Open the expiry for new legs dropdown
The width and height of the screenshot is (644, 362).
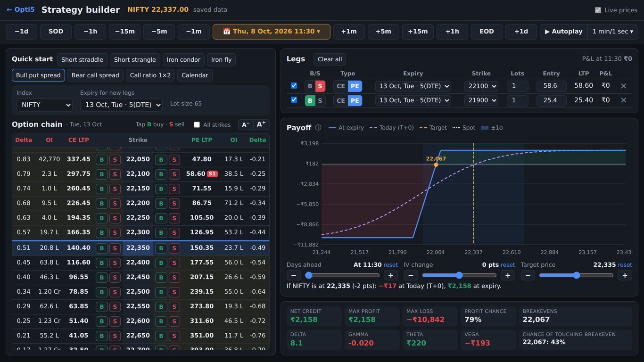pyautogui.click(x=121, y=105)
